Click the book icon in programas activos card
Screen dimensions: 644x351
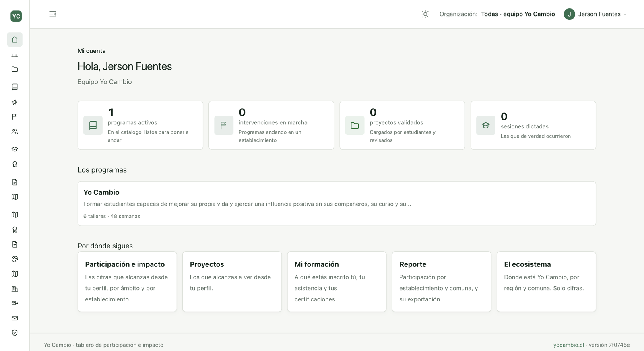pyautogui.click(x=93, y=125)
